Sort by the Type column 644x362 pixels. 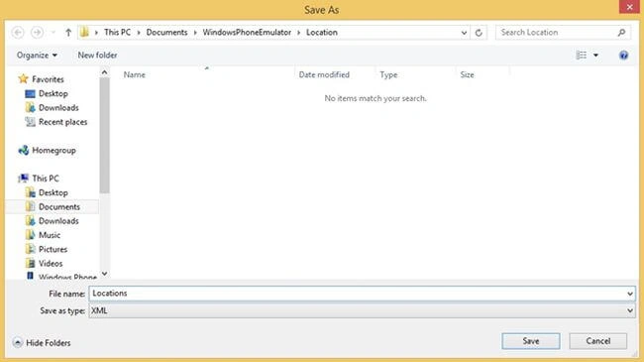click(388, 74)
